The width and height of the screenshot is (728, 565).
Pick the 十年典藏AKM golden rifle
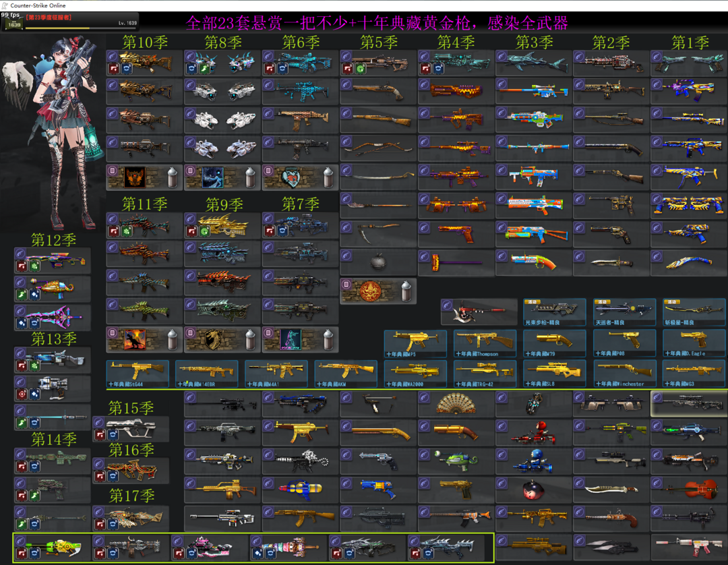tap(345, 371)
